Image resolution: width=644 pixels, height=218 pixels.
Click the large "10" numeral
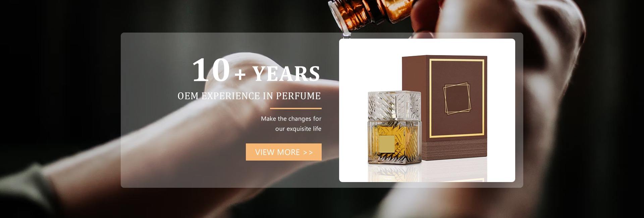[211, 70]
